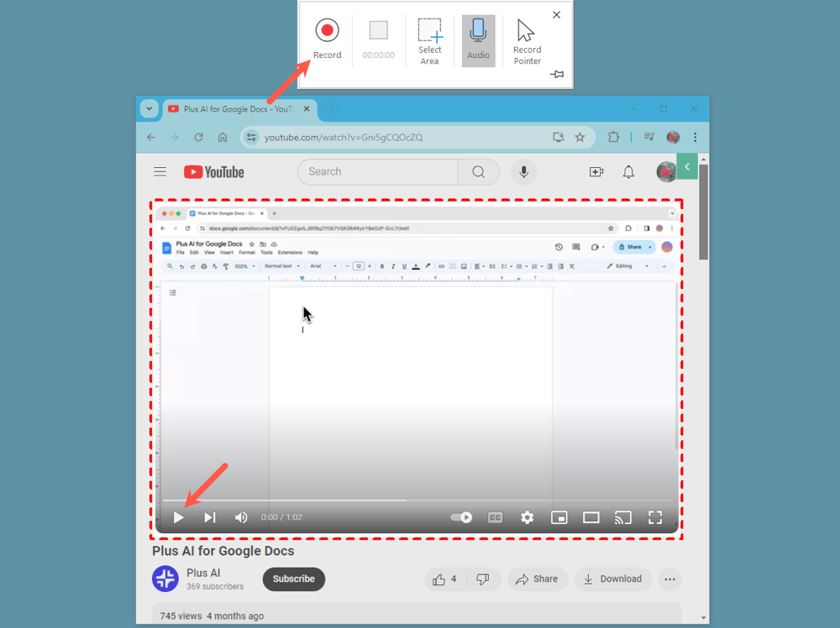This screenshot has height=628, width=840.
Task: Search with your voice microphone button
Action: [x=523, y=172]
